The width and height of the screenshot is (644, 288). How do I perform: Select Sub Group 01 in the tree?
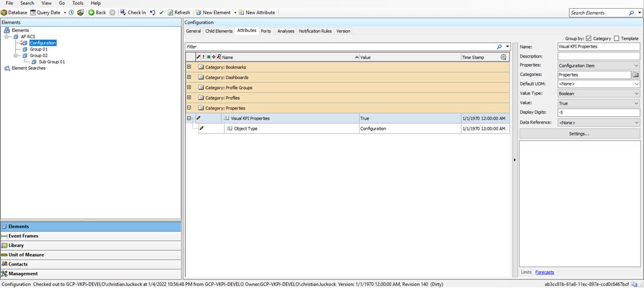pos(51,61)
